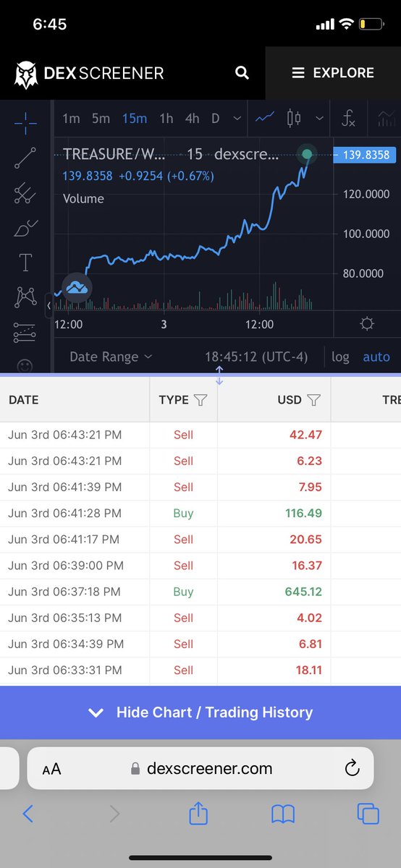Image resolution: width=401 pixels, height=868 pixels.
Task: Switch chart to D timeframe
Action: click(x=215, y=119)
